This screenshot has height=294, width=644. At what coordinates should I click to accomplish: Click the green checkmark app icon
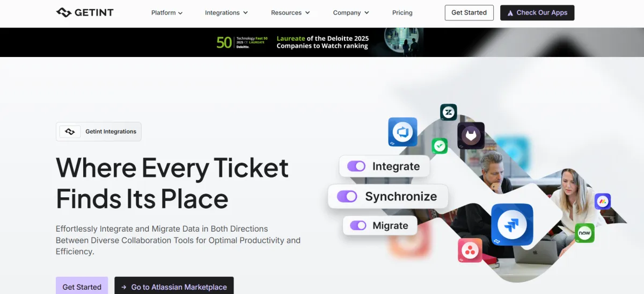(440, 146)
